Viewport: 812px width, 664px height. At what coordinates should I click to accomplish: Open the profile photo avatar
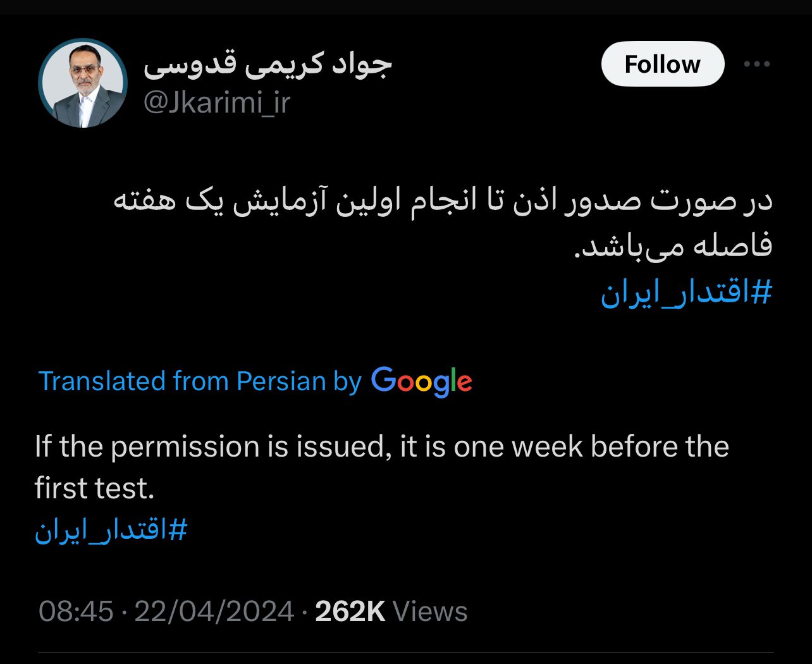tap(83, 83)
